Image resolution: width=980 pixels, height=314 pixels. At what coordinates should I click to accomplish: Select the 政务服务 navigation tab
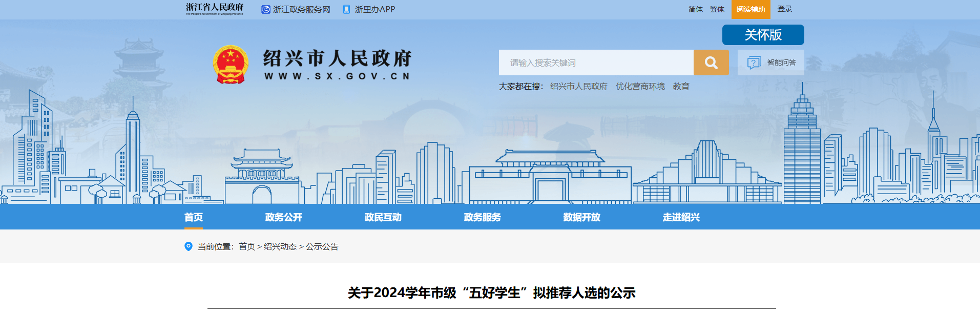click(482, 217)
